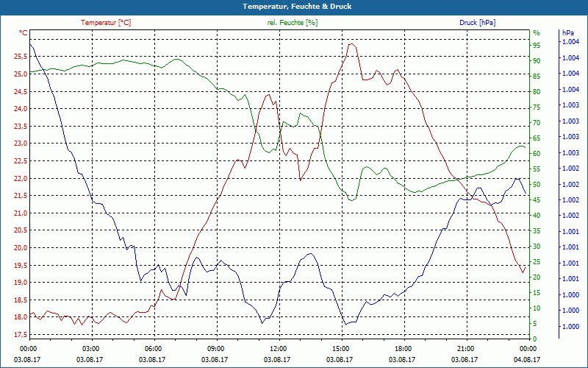Click the '18:00' time axis label
The height and width of the screenshot is (368, 588).
[x=402, y=349]
